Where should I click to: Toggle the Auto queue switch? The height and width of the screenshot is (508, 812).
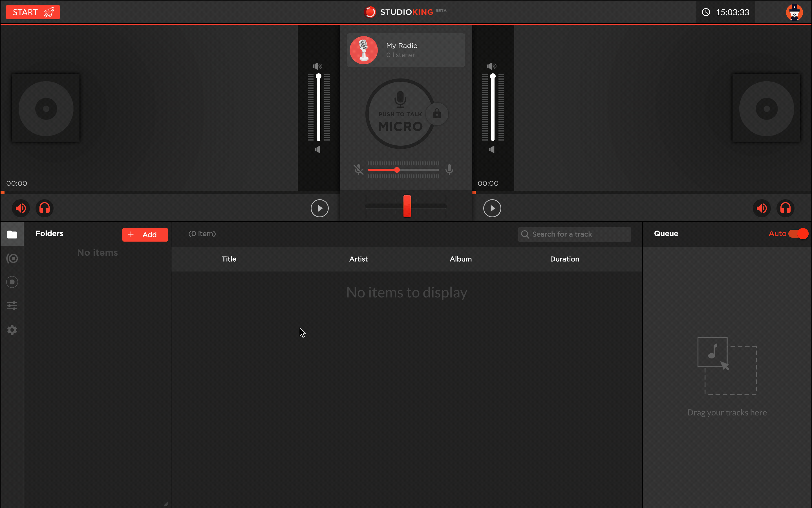[x=798, y=233]
